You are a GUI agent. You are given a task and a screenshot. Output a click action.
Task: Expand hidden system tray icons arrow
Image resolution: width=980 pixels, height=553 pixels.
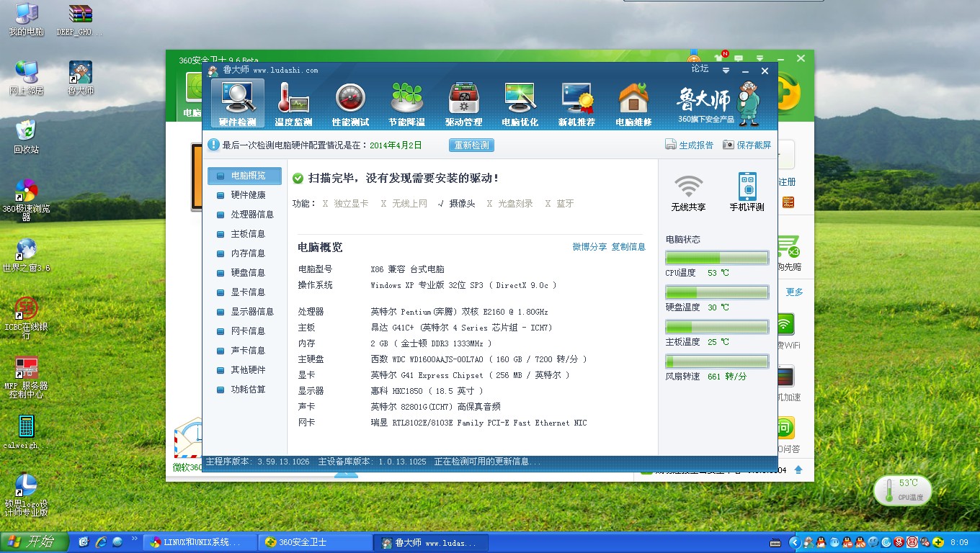click(794, 542)
